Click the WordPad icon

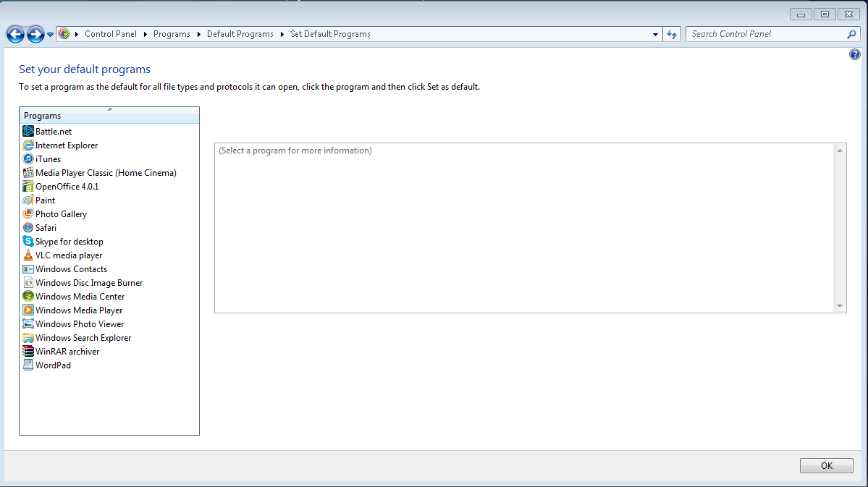point(28,365)
